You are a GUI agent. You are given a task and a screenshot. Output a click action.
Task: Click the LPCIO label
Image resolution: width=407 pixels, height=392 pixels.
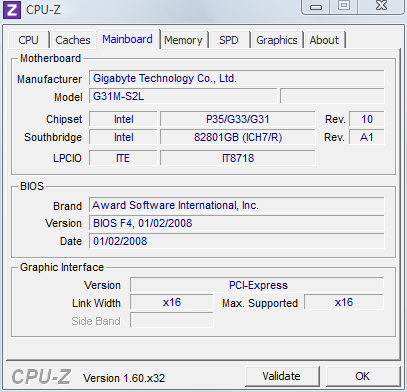67,158
